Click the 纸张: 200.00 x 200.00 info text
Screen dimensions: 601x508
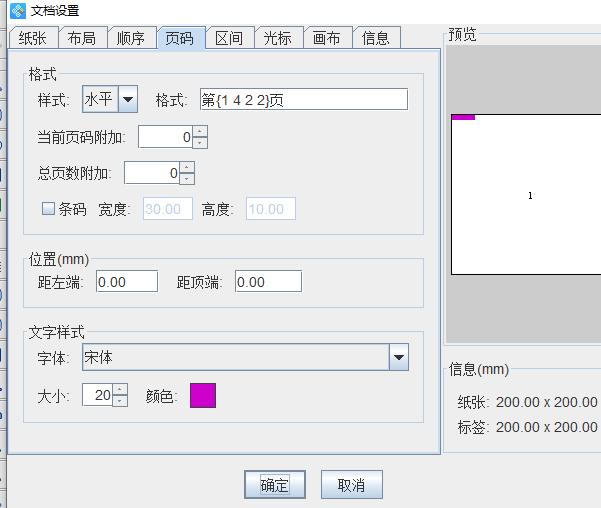pos(527,402)
